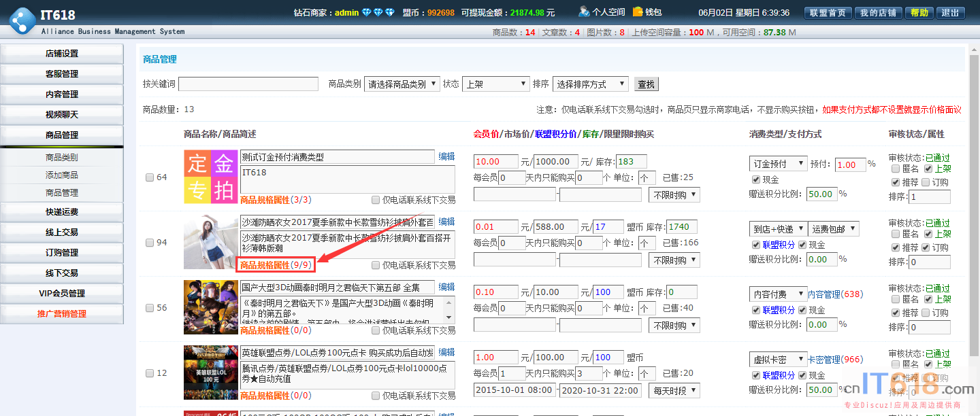
Task: Uncheck cash payment for product 64
Action: (x=755, y=179)
